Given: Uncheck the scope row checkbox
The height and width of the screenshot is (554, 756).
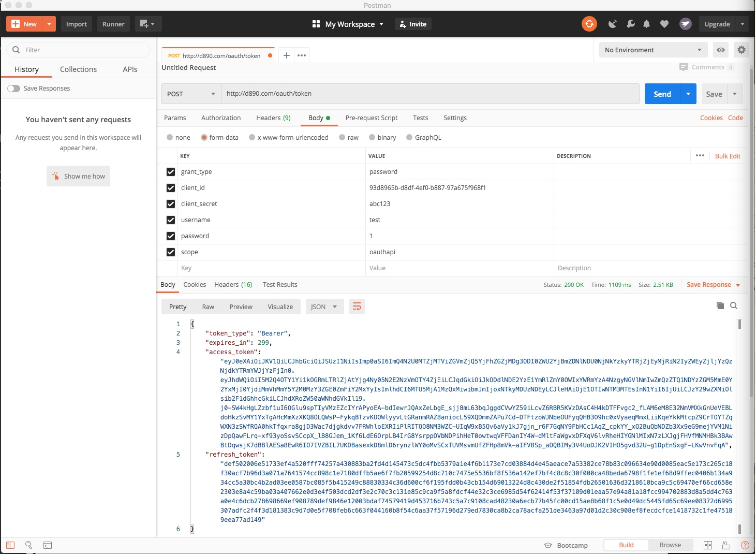Looking at the screenshot, I should [x=171, y=252].
